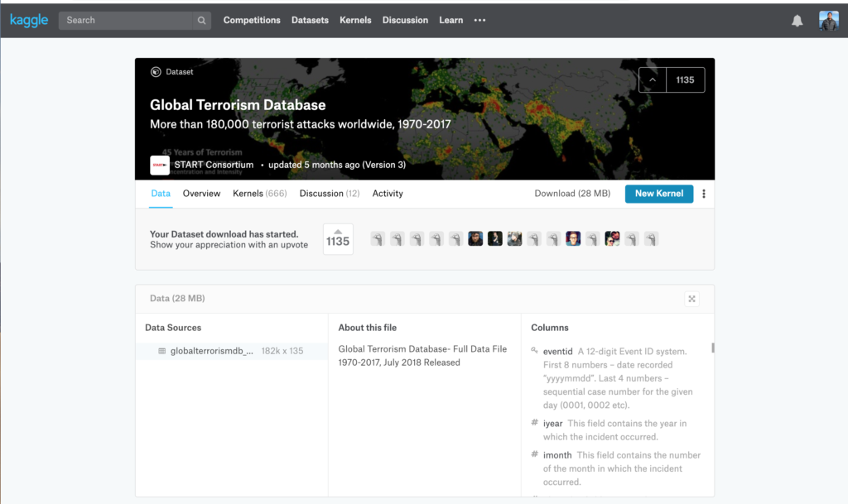The width and height of the screenshot is (848, 504).
Task: Open the Learn section
Action: click(451, 21)
